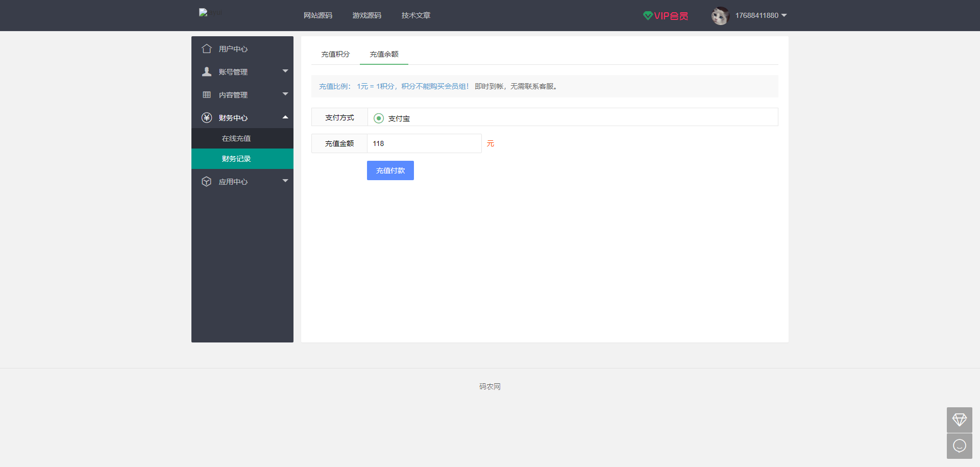The width and height of the screenshot is (980, 467).
Task: Click the user avatar in the top bar
Action: coord(720,15)
